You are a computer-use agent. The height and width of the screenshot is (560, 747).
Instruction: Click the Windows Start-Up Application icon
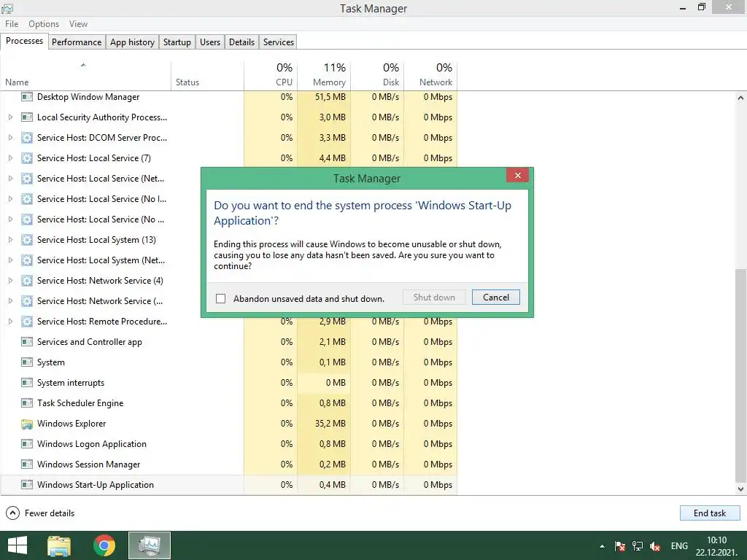(x=27, y=485)
